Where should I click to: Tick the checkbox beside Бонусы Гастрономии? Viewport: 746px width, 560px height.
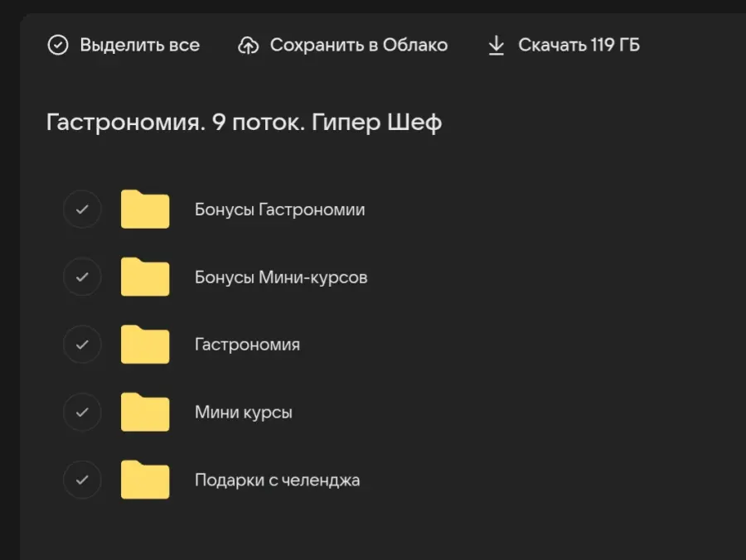click(x=82, y=210)
